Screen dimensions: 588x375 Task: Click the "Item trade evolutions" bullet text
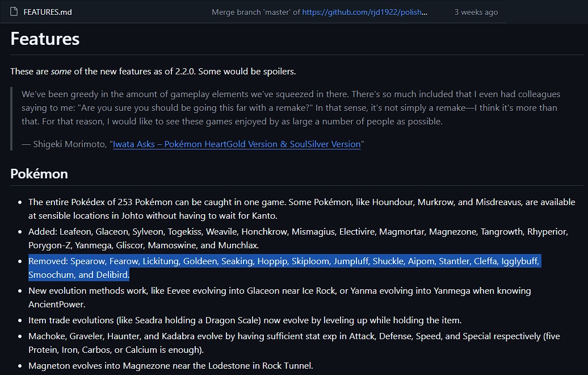point(245,320)
